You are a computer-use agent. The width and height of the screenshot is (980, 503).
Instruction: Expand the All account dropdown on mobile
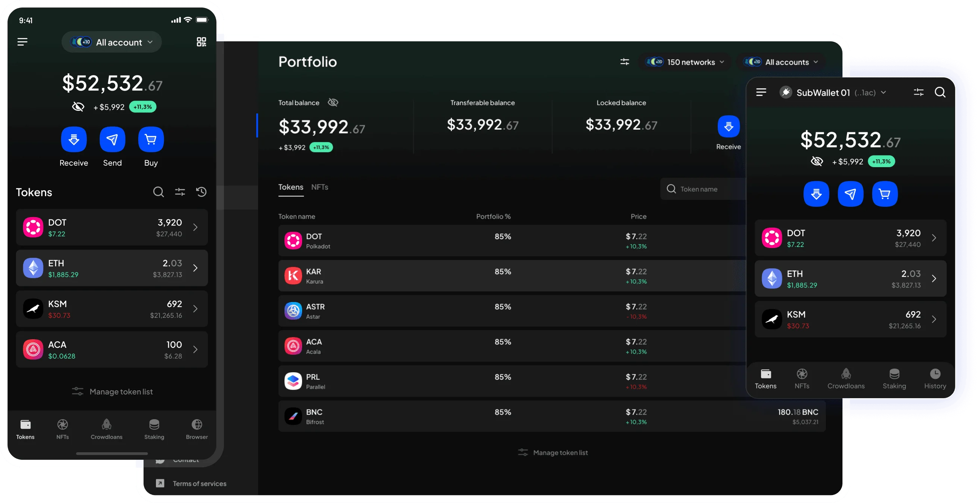pyautogui.click(x=112, y=42)
